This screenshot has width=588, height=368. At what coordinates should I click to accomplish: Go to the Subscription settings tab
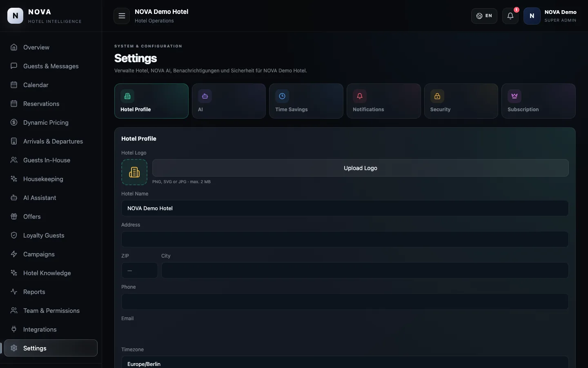coord(539,101)
